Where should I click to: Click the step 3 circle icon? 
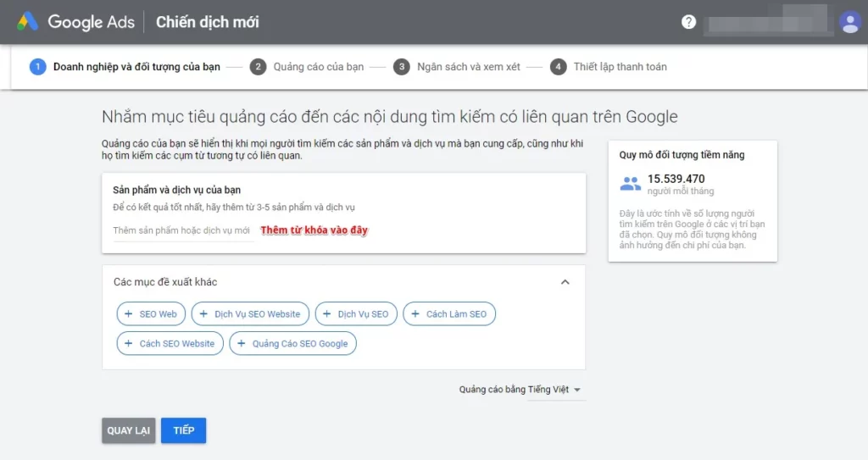(401, 67)
